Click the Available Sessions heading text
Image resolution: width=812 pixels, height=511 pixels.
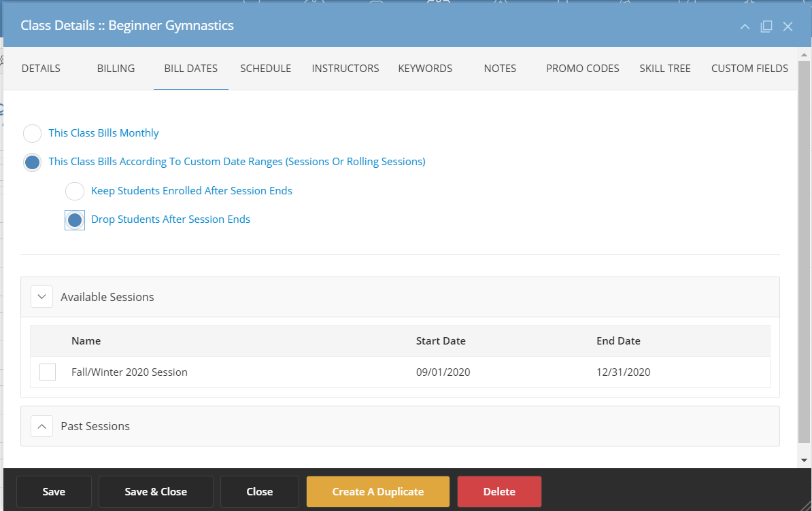107,297
